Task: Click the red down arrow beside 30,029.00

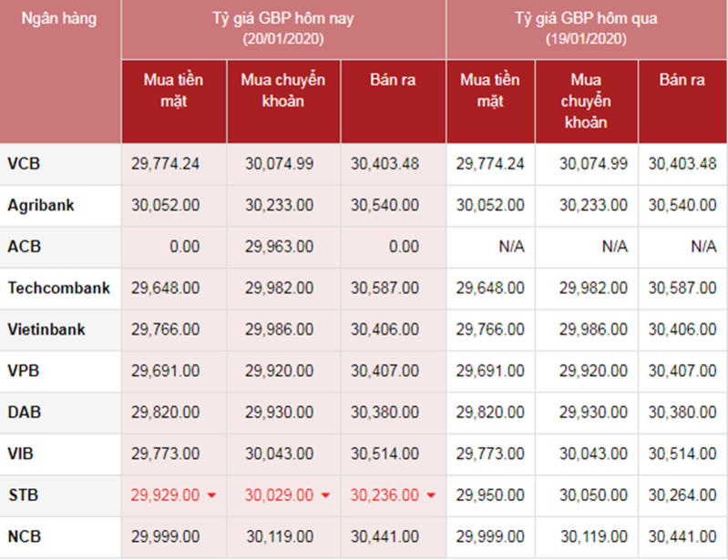Action: (x=326, y=495)
